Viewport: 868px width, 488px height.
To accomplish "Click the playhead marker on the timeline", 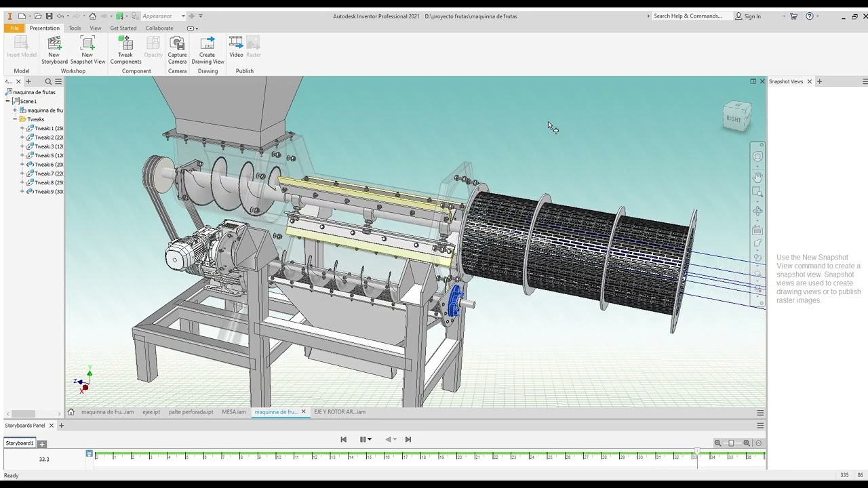I will point(696,451).
